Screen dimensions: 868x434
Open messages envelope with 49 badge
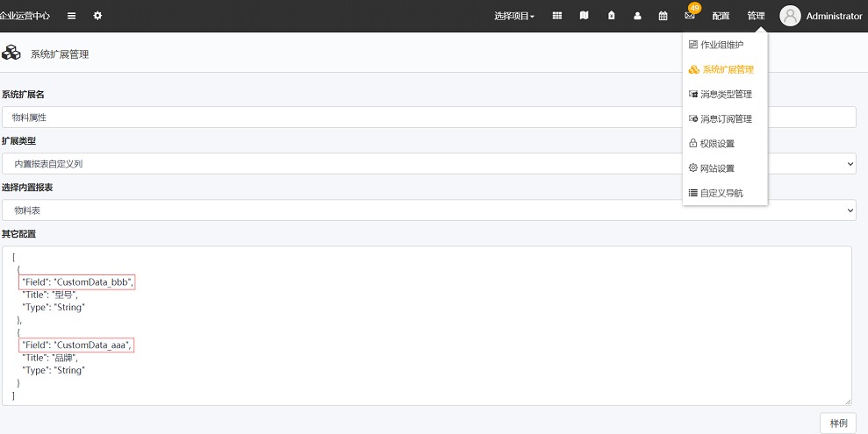point(690,16)
